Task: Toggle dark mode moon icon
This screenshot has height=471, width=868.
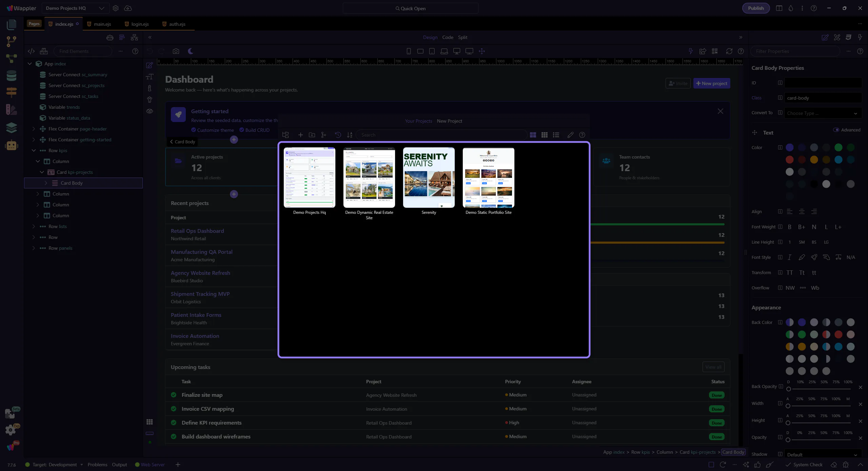Action: click(x=191, y=51)
